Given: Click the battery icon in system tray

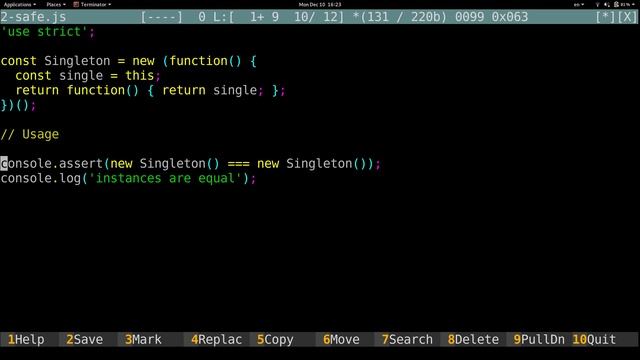Looking at the screenshot, I should [x=616, y=4].
